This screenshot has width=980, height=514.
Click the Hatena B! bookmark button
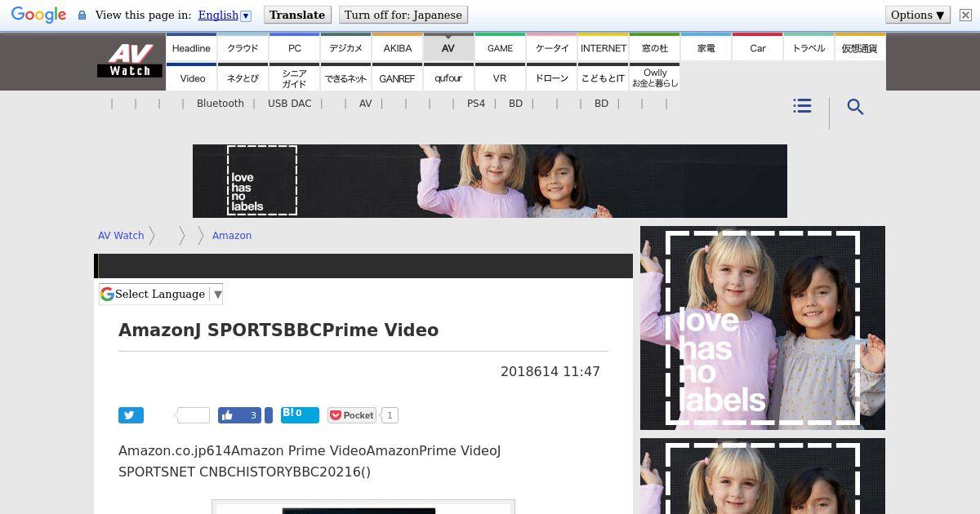300,414
